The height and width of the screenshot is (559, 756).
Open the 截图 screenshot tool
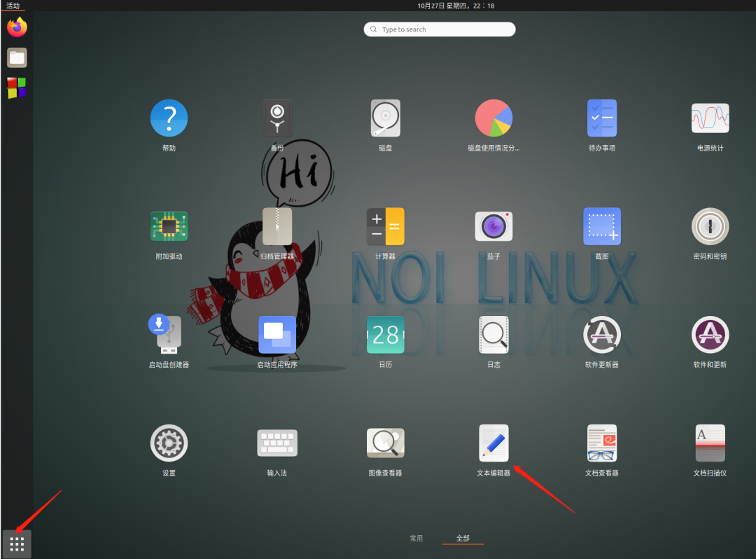(x=602, y=226)
